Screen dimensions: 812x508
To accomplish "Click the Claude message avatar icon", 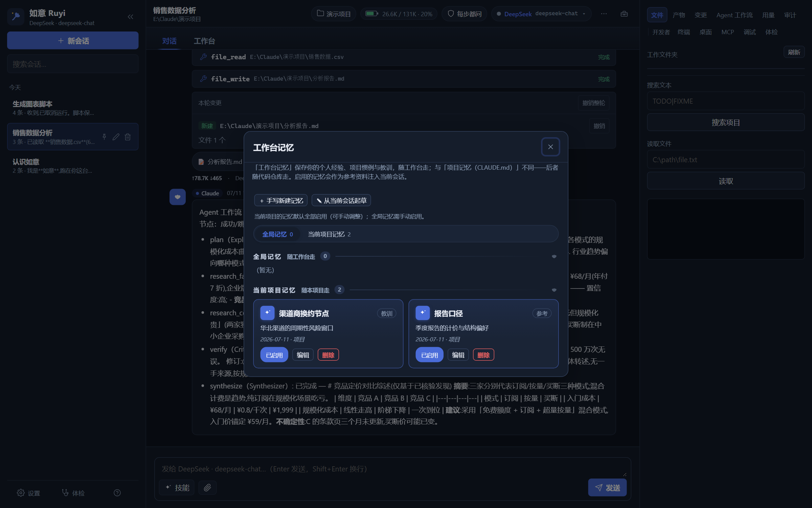I will click(178, 197).
